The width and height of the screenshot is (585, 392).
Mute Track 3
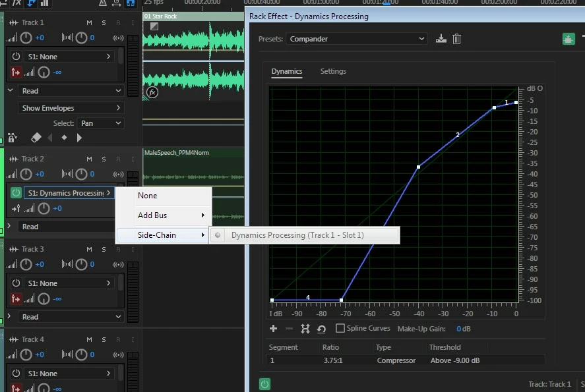click(x=89, y=249)
